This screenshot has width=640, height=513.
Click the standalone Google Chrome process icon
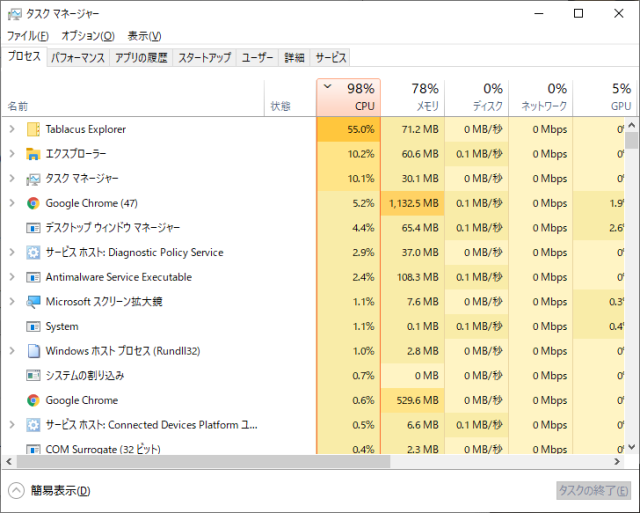pos(33,400)
